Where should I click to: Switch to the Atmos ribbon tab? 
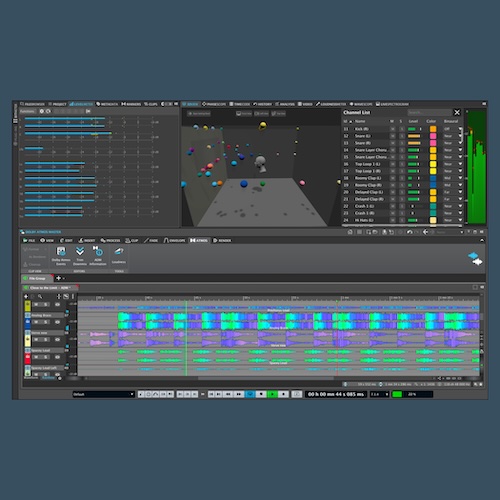tap(199, 240)
